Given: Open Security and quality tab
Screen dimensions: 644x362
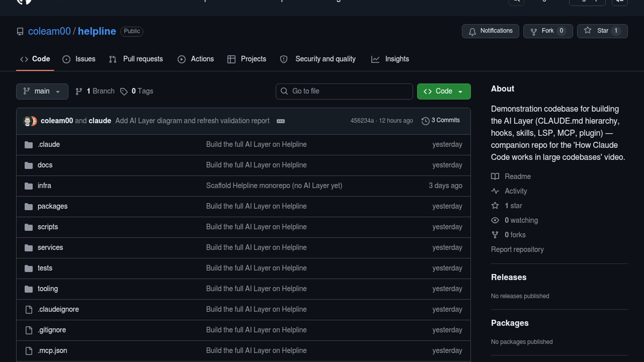Looking at the screenshot, I should pyautogui.click(x=318, y=59).
